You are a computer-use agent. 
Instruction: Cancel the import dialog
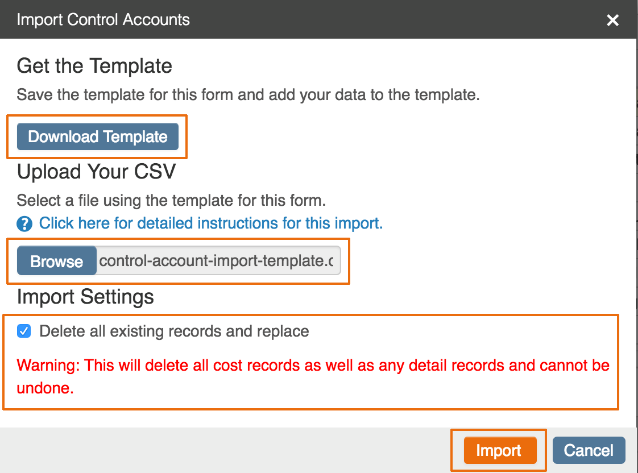589,451
